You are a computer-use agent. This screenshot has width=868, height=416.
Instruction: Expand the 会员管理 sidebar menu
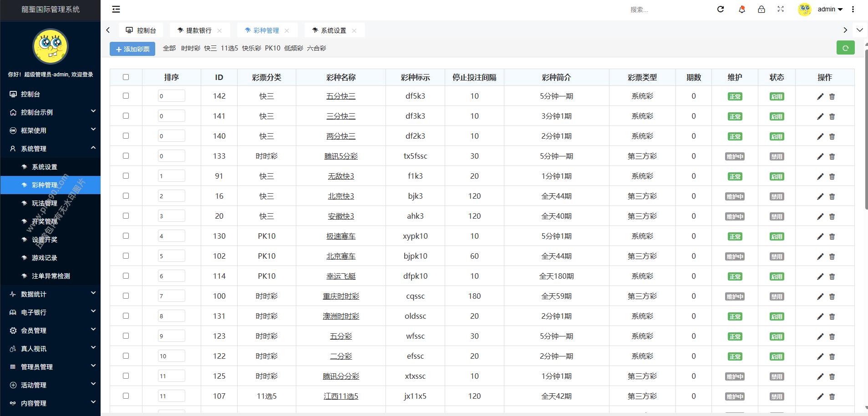(x=50, y=331)
